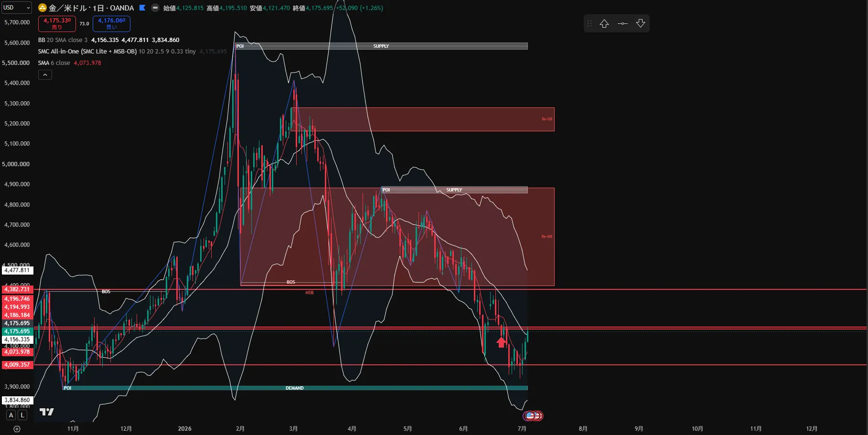Click the DEMAND zone label
This screenshot has height=435, width=868.
pyautogui.click(x=295, y=388)
